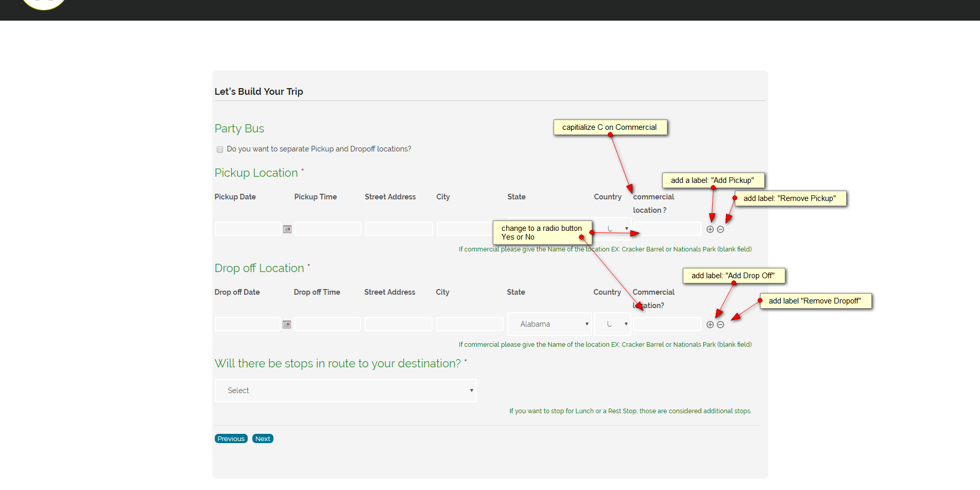
Task: Select the Street Address label in Drop off row
Action: tap(390, 292)
